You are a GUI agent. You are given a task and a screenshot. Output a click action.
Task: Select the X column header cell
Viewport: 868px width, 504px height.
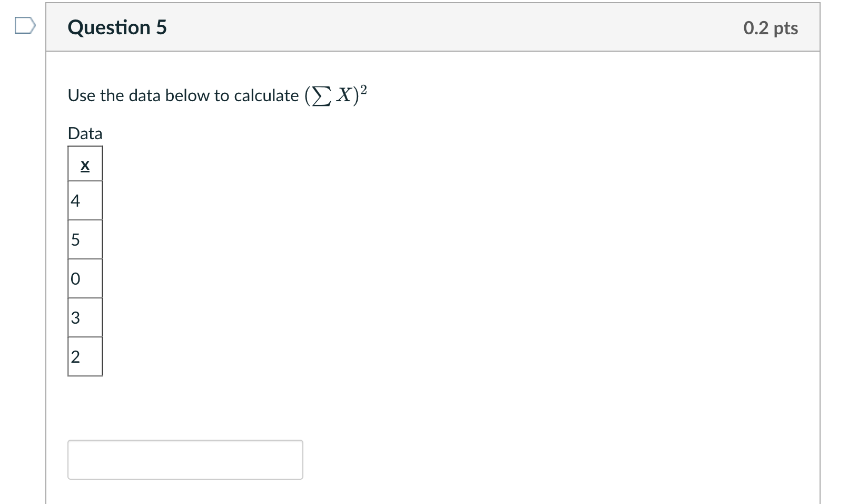pos(84,164)
